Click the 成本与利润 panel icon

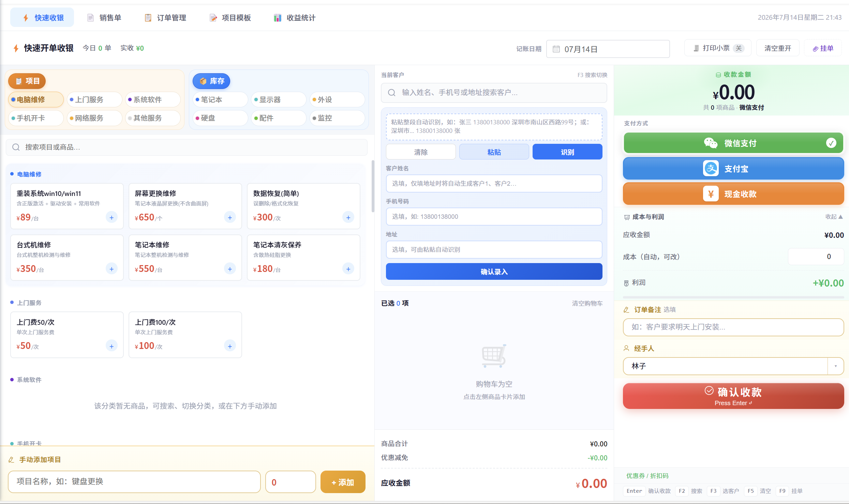tap(627, 217)
